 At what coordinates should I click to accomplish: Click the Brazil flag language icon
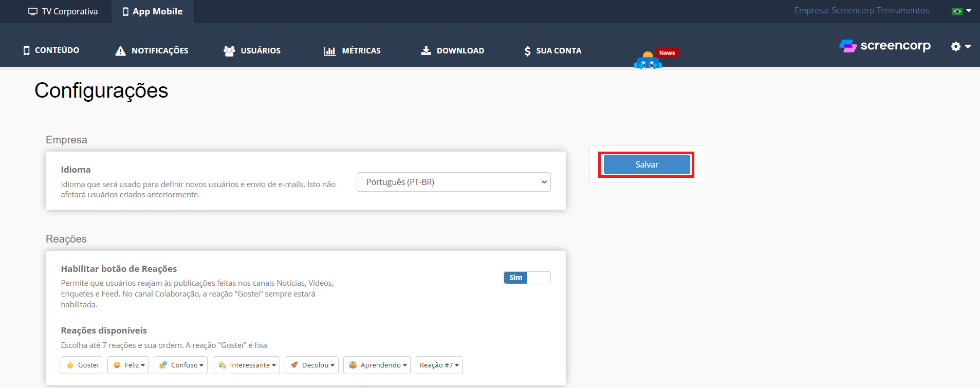click(957, 11)
